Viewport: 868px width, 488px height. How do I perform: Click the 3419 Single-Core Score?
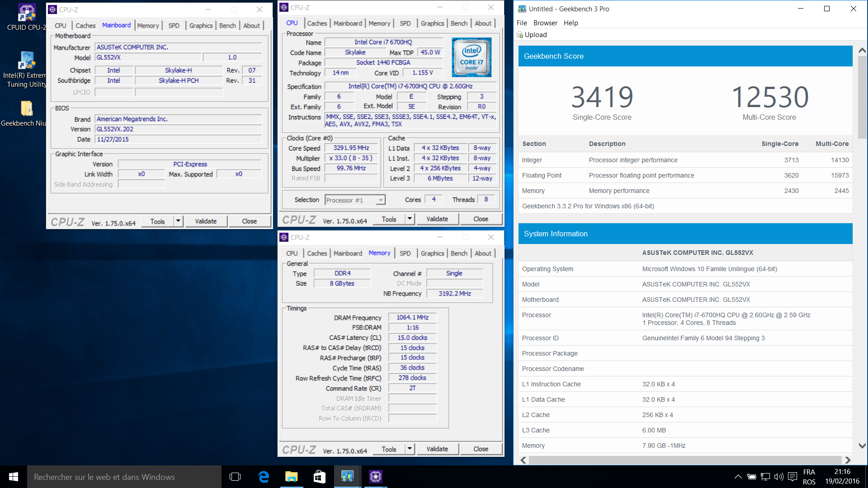[x=602, y=97]
